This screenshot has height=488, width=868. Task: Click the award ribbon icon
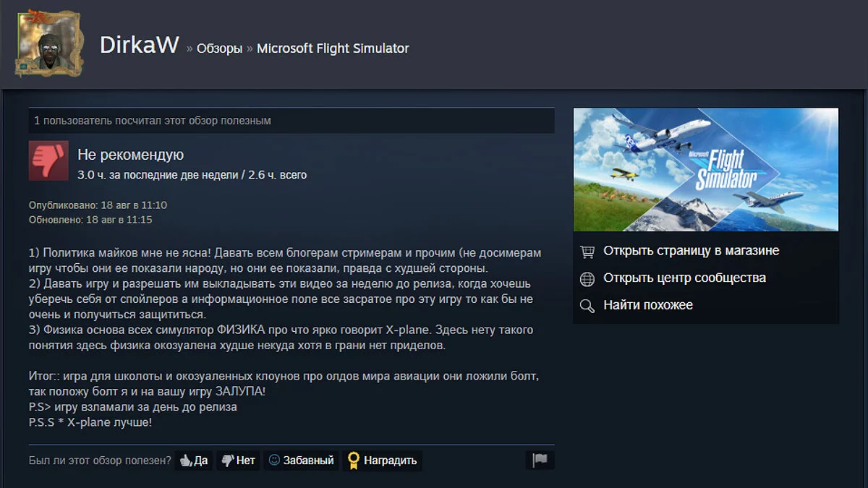point(353,460)
